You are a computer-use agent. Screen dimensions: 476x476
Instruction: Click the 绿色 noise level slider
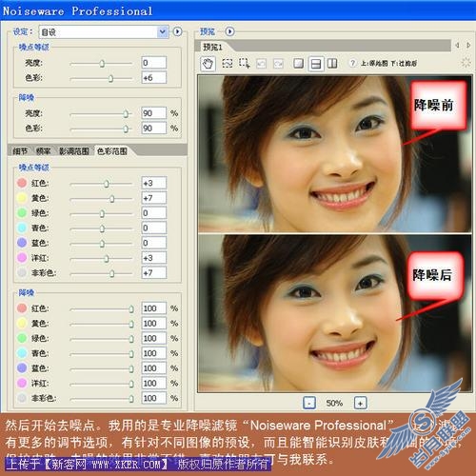[101, 213]
